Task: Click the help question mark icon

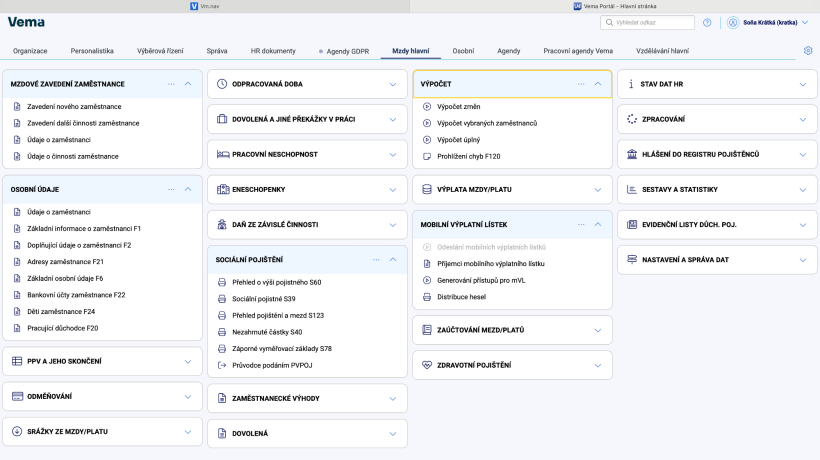Action: pyautogui.click(x=707, y=22)
